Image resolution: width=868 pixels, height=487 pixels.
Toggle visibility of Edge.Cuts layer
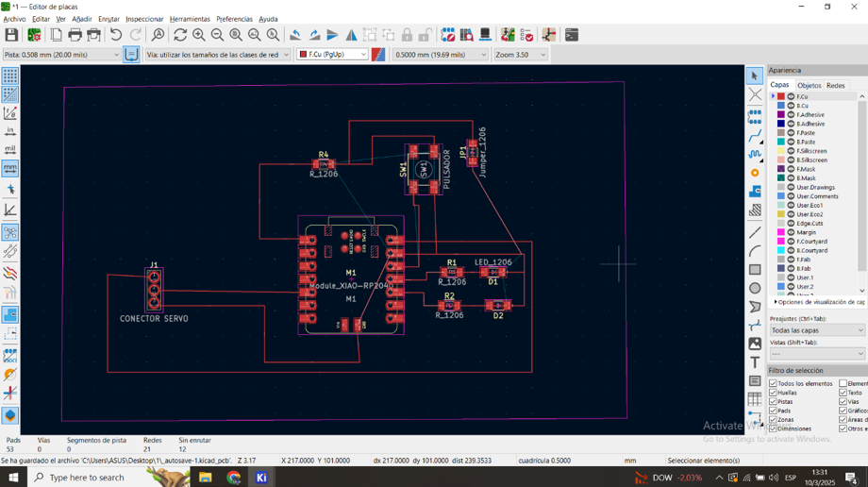[791, 224]
